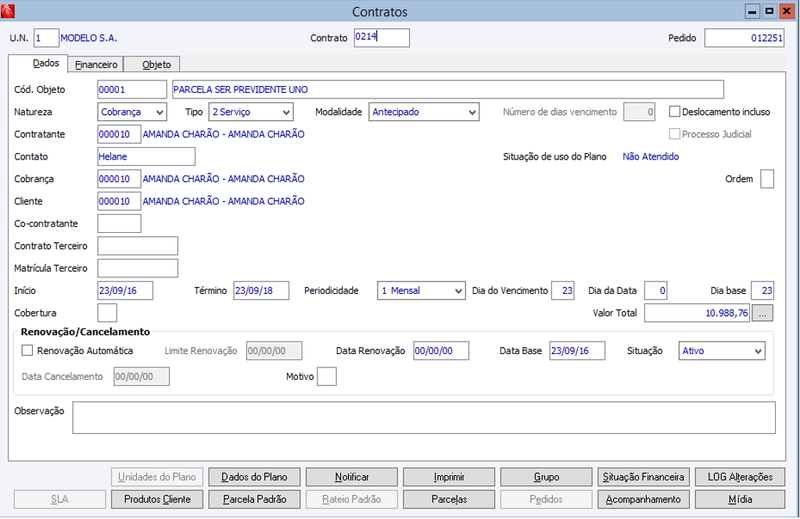Screen dimensions: 800x519
Task: Expand the Natureza dropdown
Action: [132, 112]
